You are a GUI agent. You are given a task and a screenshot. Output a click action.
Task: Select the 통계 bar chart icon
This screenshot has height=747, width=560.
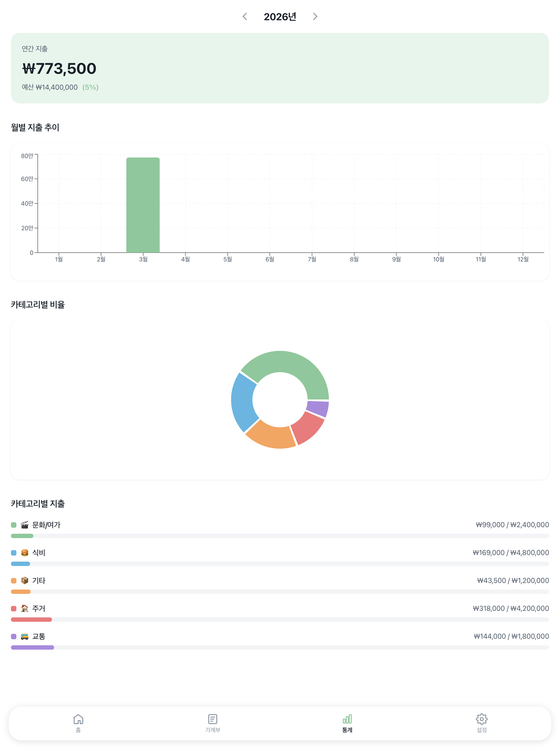347,719
